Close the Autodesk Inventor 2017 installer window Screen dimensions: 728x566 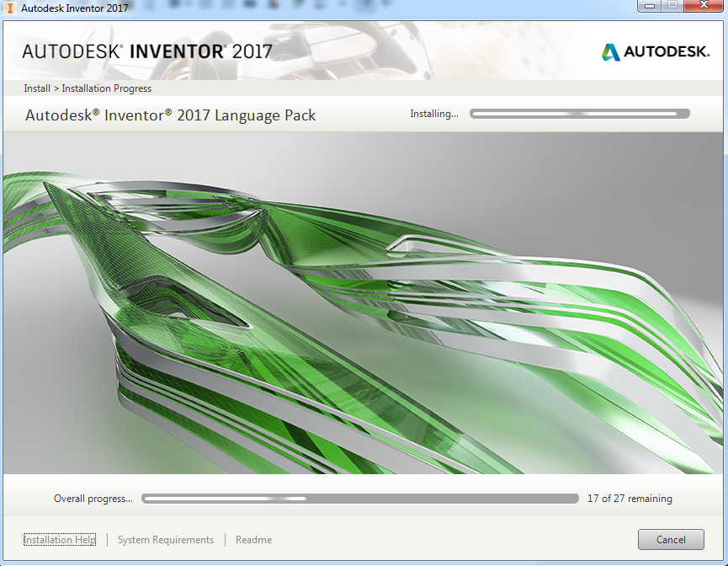pyautogui.click(x=704, y=6)
